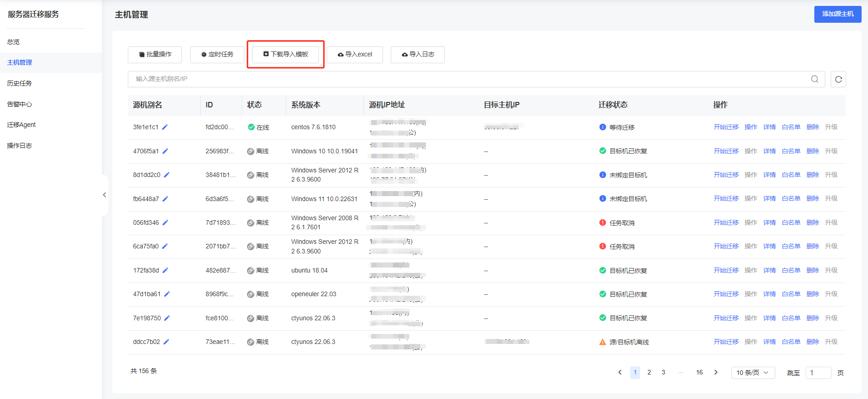Click 操作 for host 056fd346
868x399 pixels.
[x=751, y=222]
